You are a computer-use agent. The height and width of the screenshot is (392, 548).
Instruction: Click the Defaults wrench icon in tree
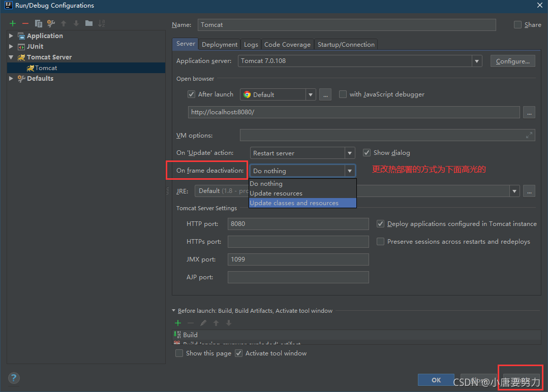tap(21, 79)
